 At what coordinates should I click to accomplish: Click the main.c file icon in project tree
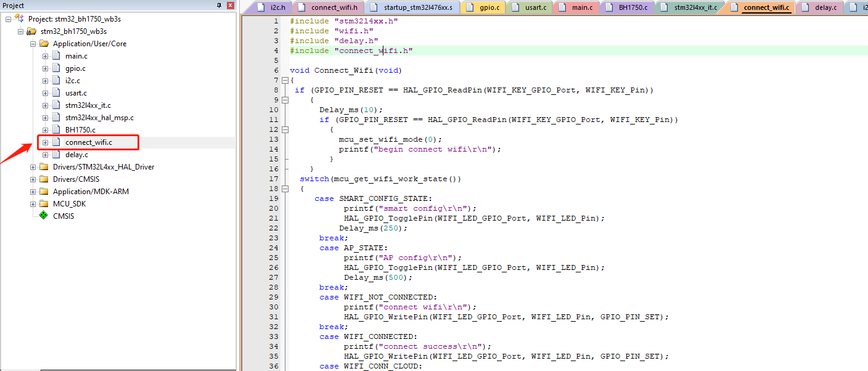pos(56,56)
